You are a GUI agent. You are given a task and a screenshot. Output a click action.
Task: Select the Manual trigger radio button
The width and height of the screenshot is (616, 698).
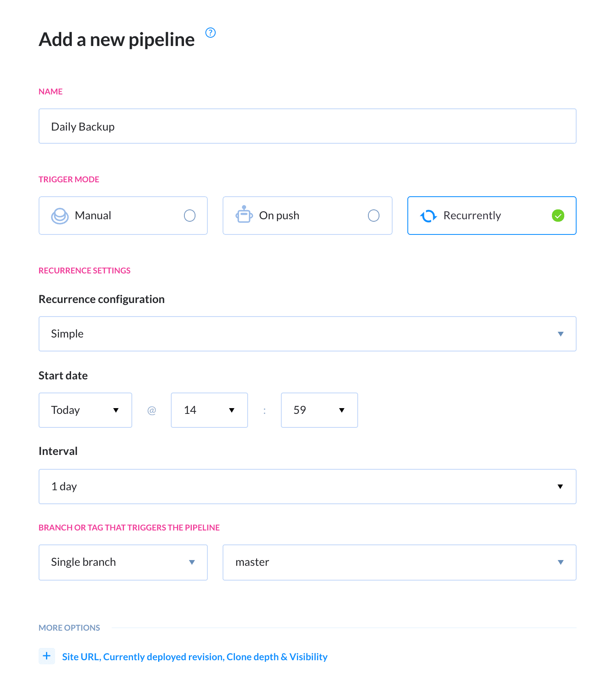(189, 216)
